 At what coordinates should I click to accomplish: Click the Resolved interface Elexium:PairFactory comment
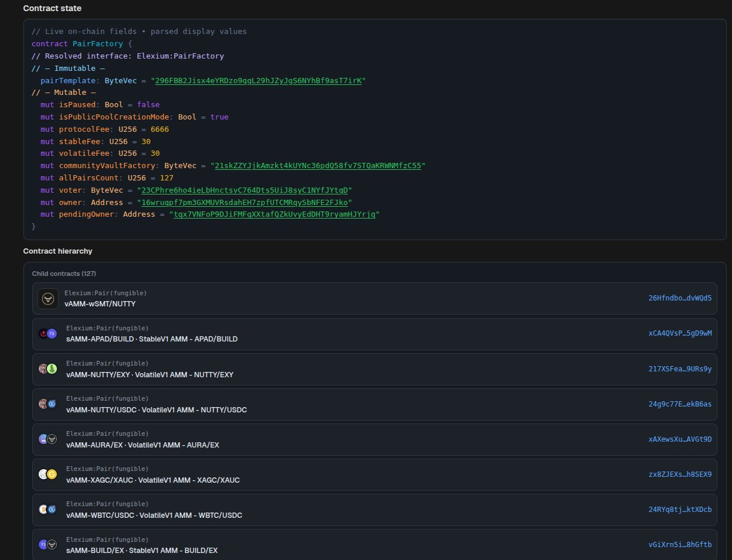[128, 56]
